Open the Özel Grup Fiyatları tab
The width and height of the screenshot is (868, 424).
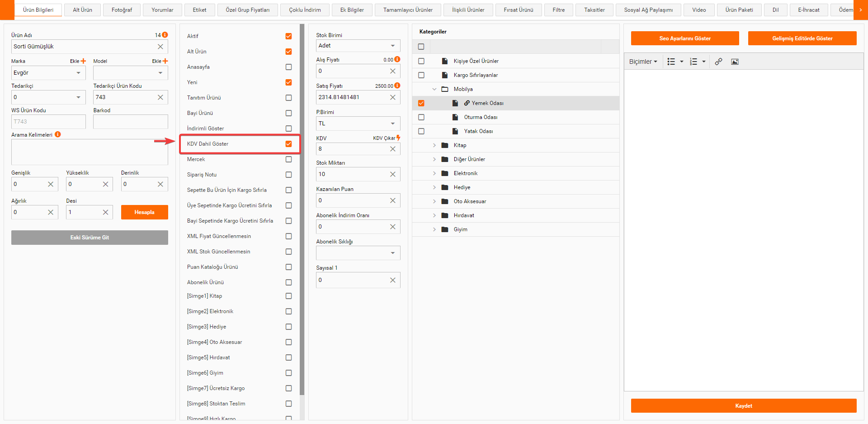(248, 10)
